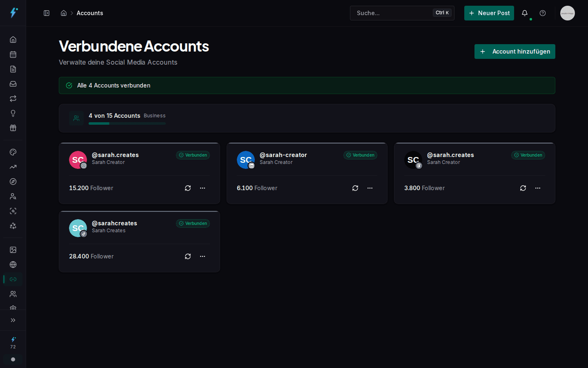Screen dimensions: 588x368
Task: Click the @sarah-creator handle text
Action: tap(283, 155)
